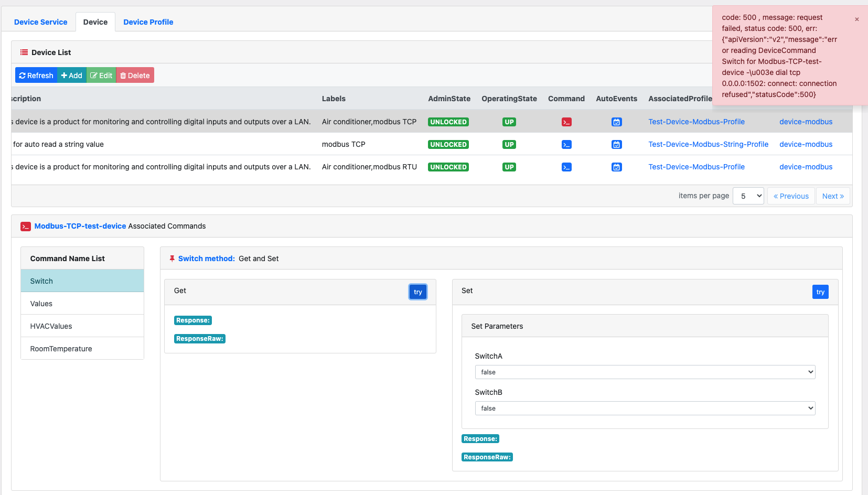This screenshot has width=868, height=495.
Task: Go to the Next page of devices
Action: tap(833, 196)
